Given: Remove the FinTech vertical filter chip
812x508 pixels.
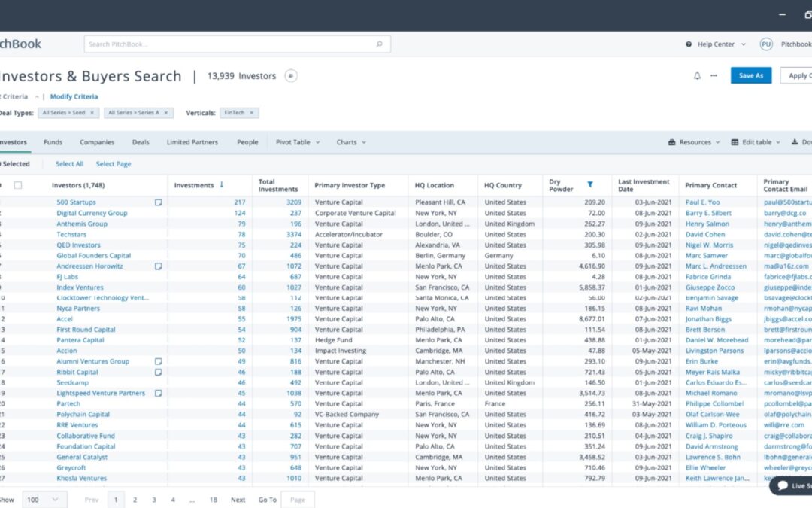Looking at the screenshot, I should [x=252, y=113].
